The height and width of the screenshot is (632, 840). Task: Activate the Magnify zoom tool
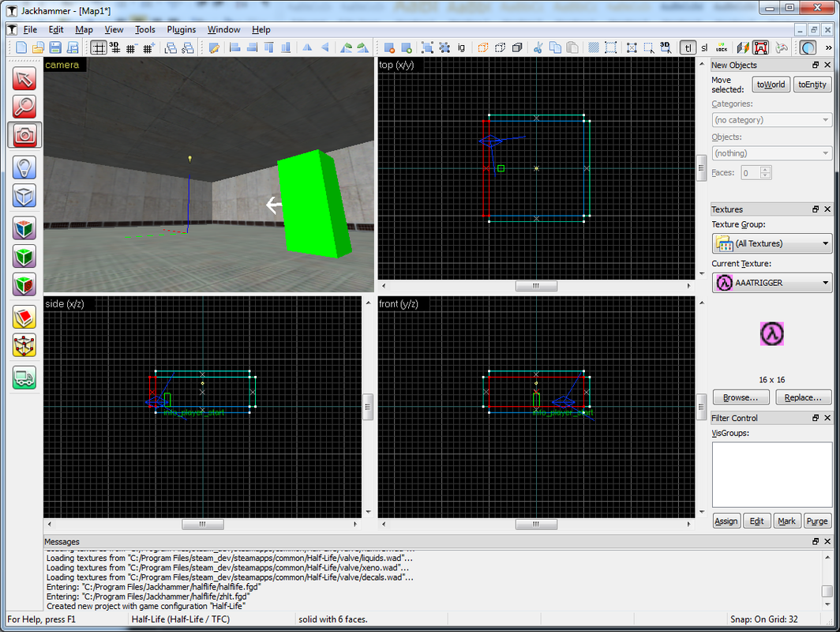coord(24,106)
